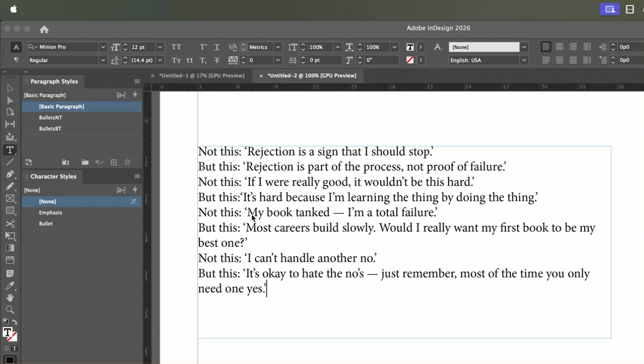Screen dimensions: 644x364
Task: Open language English: USA dropdown
Action: coord(524,60)
